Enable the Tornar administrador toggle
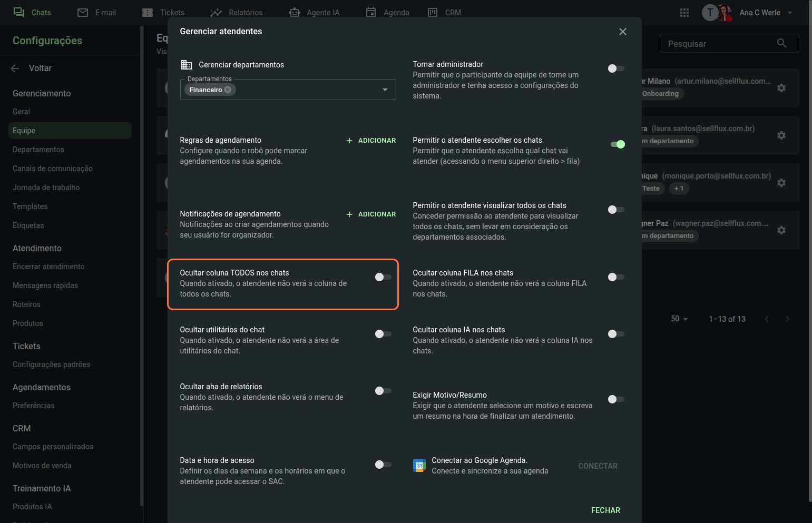This screenshot has width=812, height=523. (x=615, y=68)
